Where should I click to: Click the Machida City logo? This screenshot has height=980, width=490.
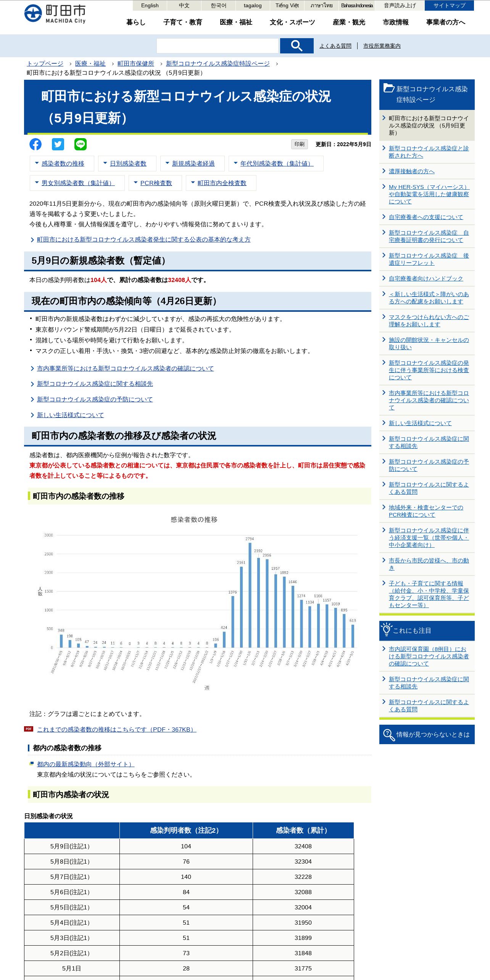pos(55,14)
